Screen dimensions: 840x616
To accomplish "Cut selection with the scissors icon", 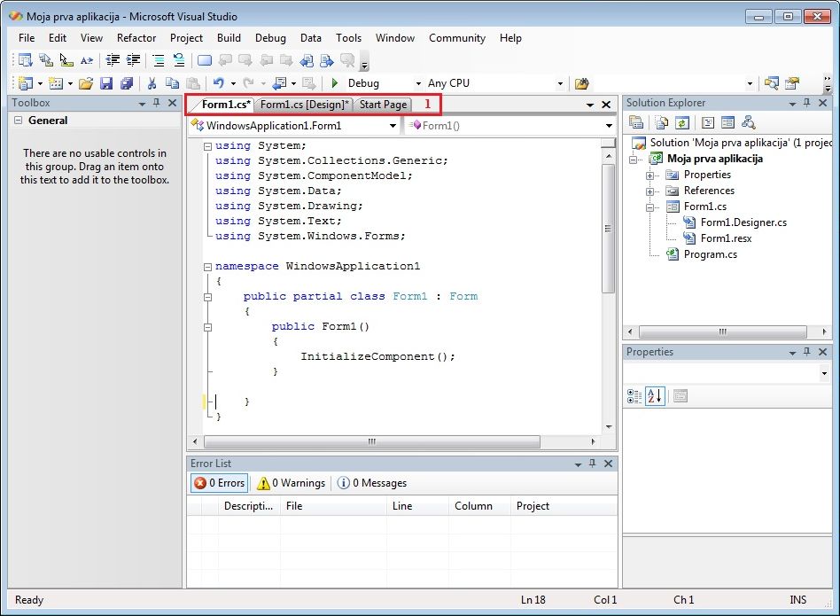I will pos(152,83).
